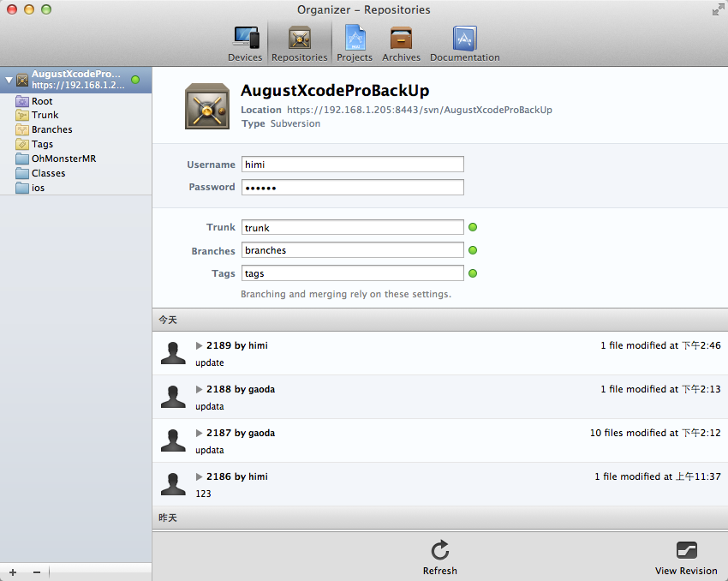Image resolution: width=728 pixels, height=581 pixels.
Task: Open the Archives section
Action: tap(401, 44)
